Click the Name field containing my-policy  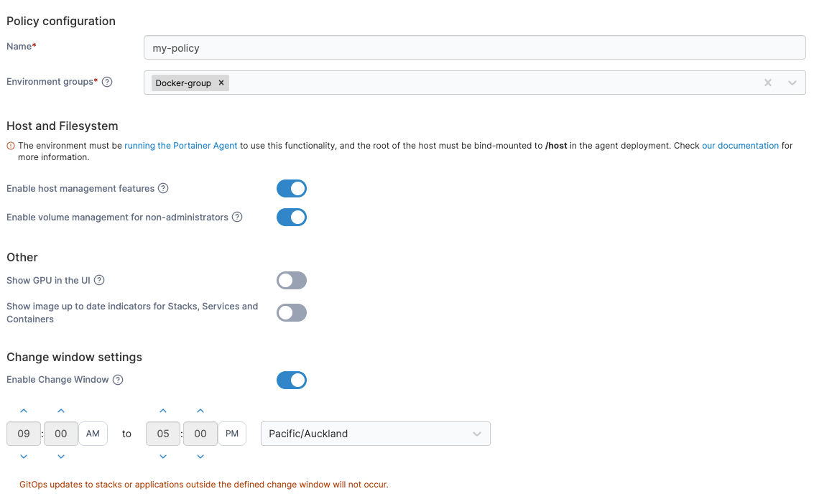[x=474, y=48]
